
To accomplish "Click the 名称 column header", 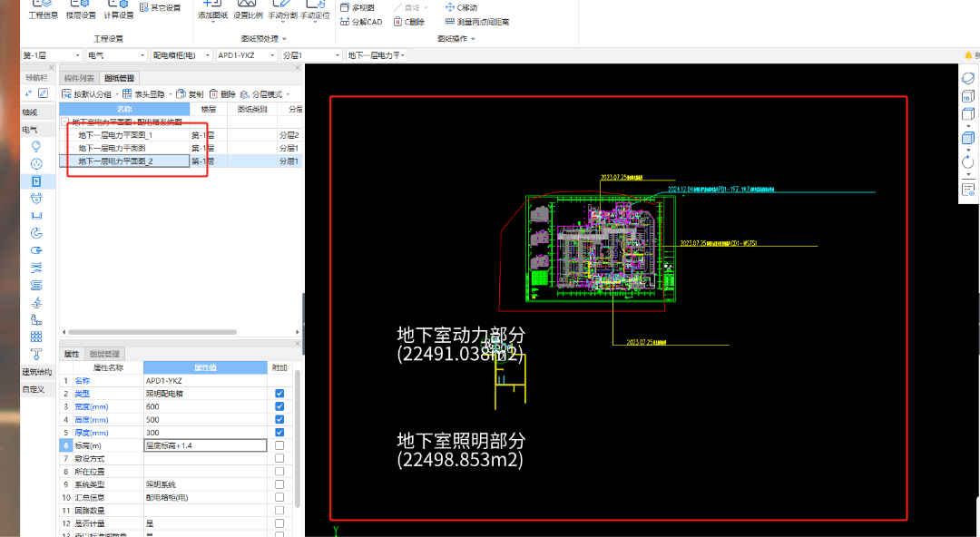I will tap(124, 109).
